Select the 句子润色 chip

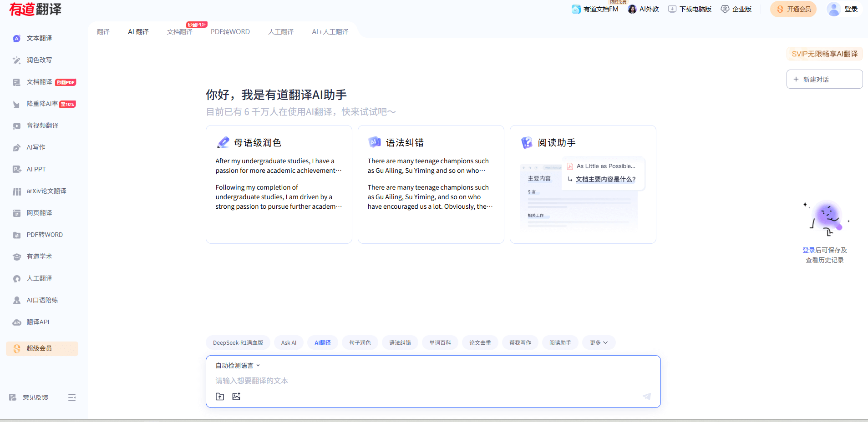pyautogui.click(x=360, y=343)
